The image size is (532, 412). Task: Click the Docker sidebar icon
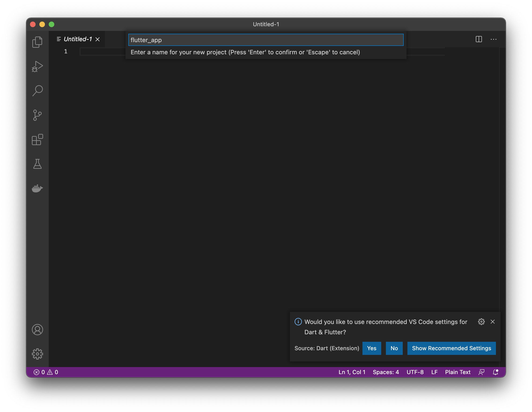click(37, 188)
